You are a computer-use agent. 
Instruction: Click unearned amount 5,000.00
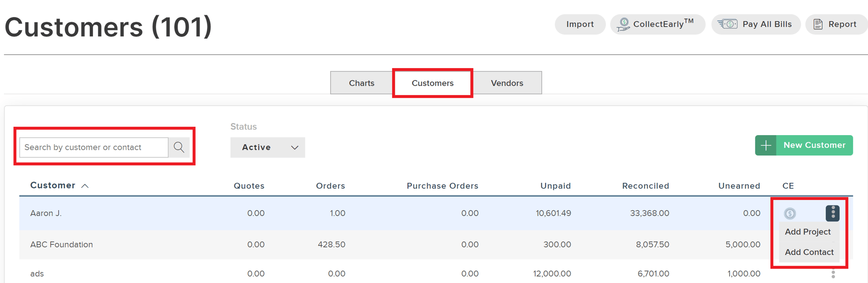tap(743, 245)
